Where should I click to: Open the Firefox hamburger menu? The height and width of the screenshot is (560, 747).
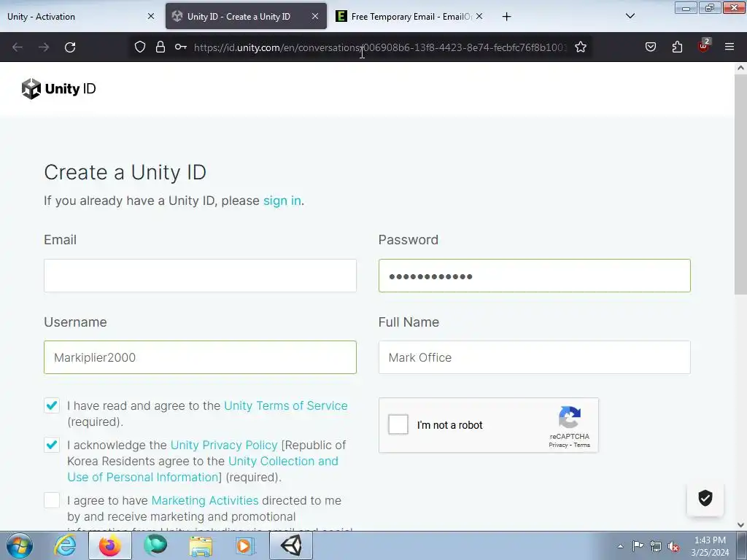point(729,47)
